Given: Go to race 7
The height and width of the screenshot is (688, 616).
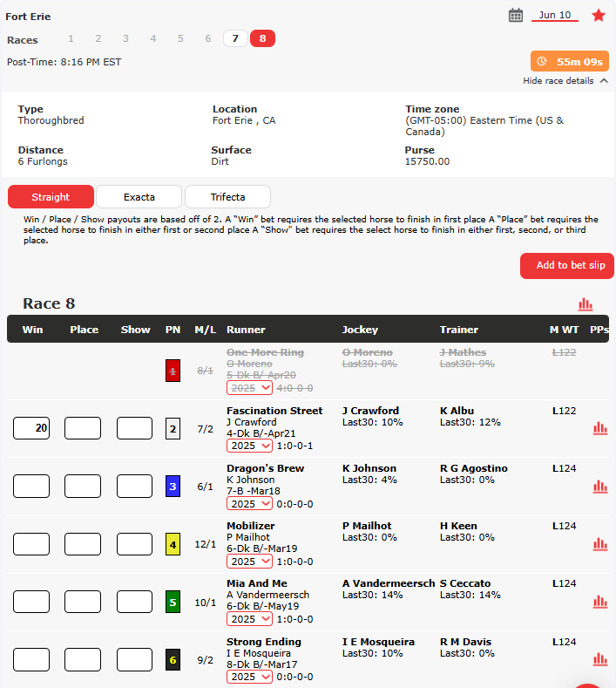Looking at the screenshot, I should tap(235, 38).
